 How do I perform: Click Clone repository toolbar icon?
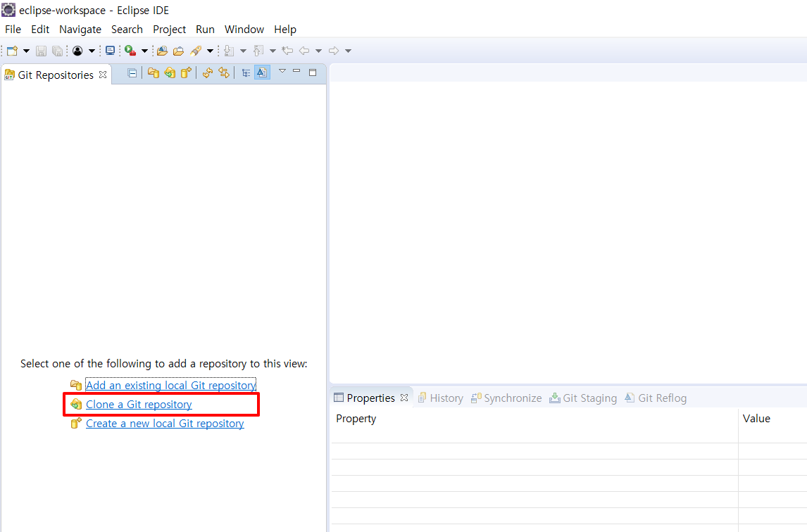click(170, 73)
